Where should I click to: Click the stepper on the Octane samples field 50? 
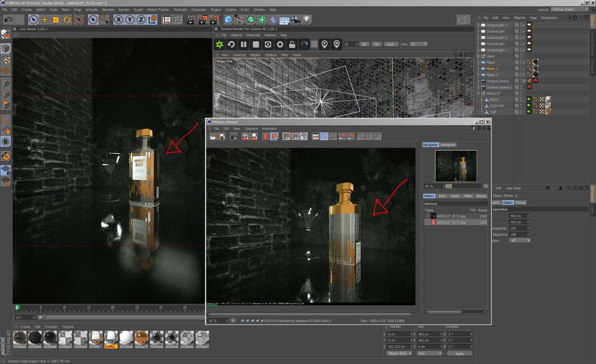[357, 44]
